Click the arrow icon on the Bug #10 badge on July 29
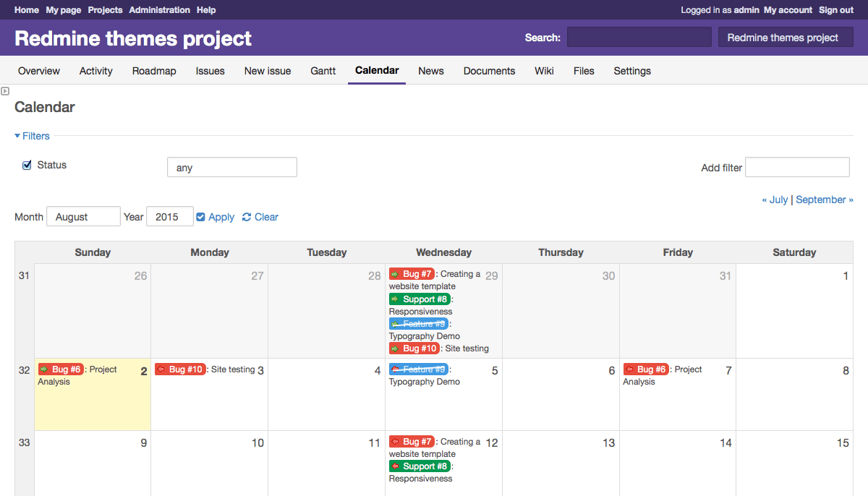Screen dimensions: 868x496 coord(396,348)
